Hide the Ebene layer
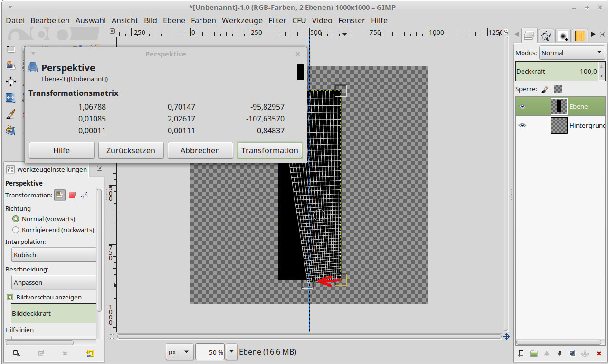The image size is (608, 364). [x=522, y=106]
